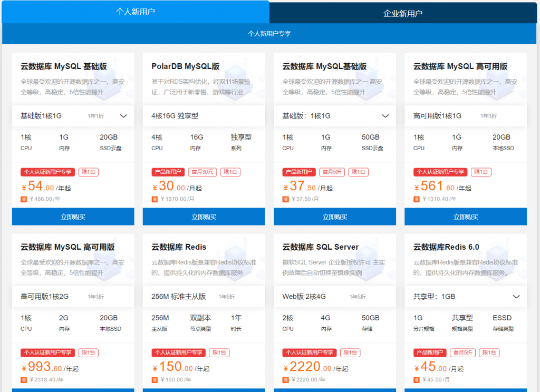
Task: Click the 首月30元 tag on PolarDB card
Action: [x=202, y=172]
